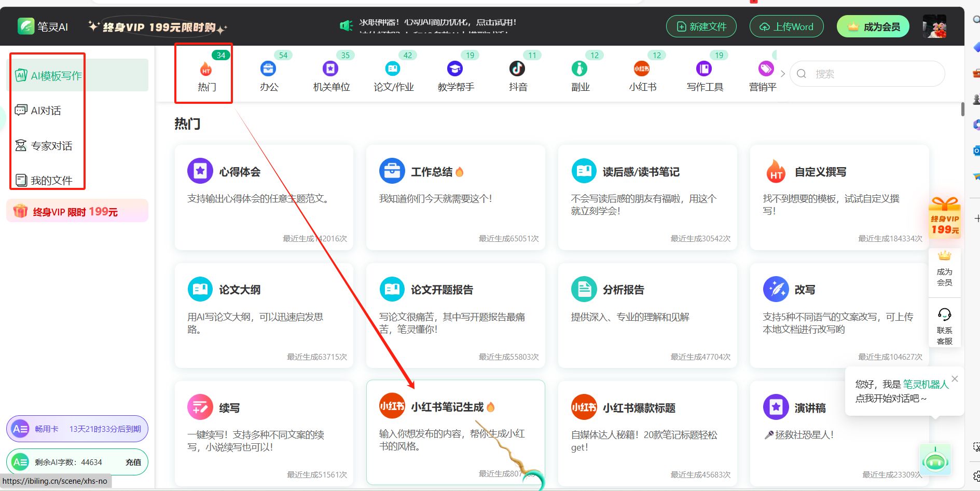The width and height of the screenshot is (980, 491).
Task: Click the 新建文件 button
Action: (x=701, y=26)
